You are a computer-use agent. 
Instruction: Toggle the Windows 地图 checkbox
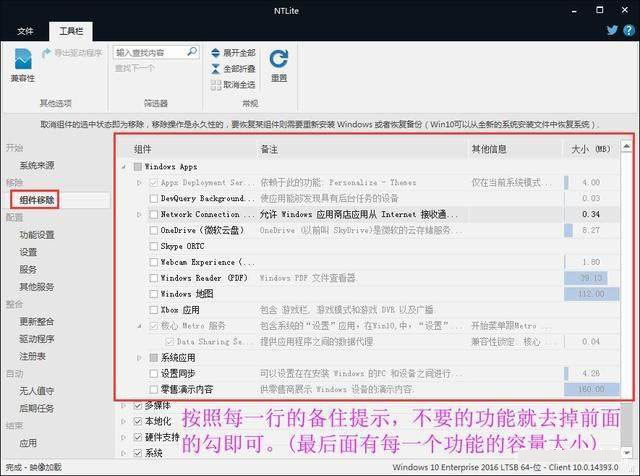(153, 294)
